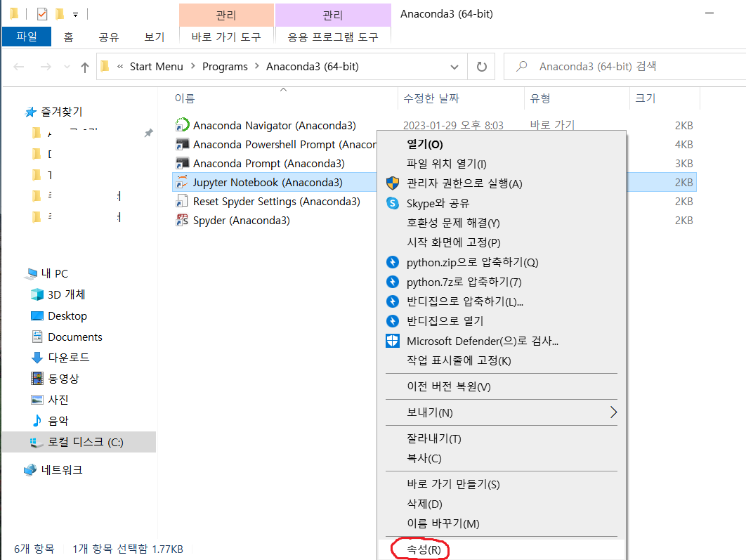This screenshot has height=560, width=746.
Task: Select 바로 가기 만들기(S)
Action: coord(502,484)
